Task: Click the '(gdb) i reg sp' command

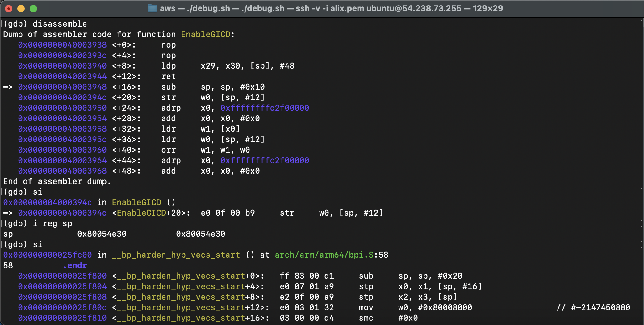Action: point(38,223)
